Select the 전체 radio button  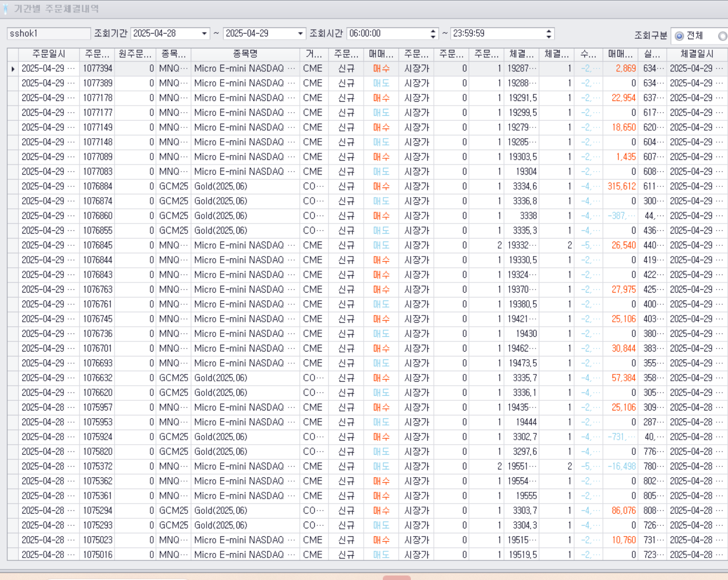[679, 36]
